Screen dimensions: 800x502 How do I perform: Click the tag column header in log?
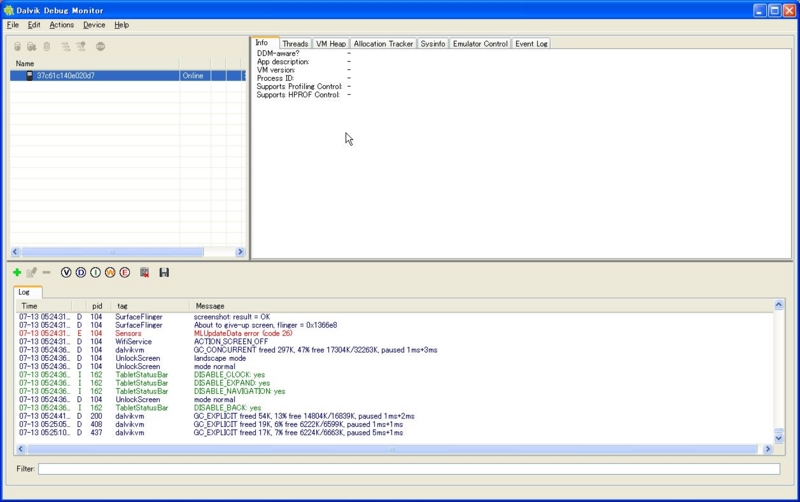click(x=150, y=306)
